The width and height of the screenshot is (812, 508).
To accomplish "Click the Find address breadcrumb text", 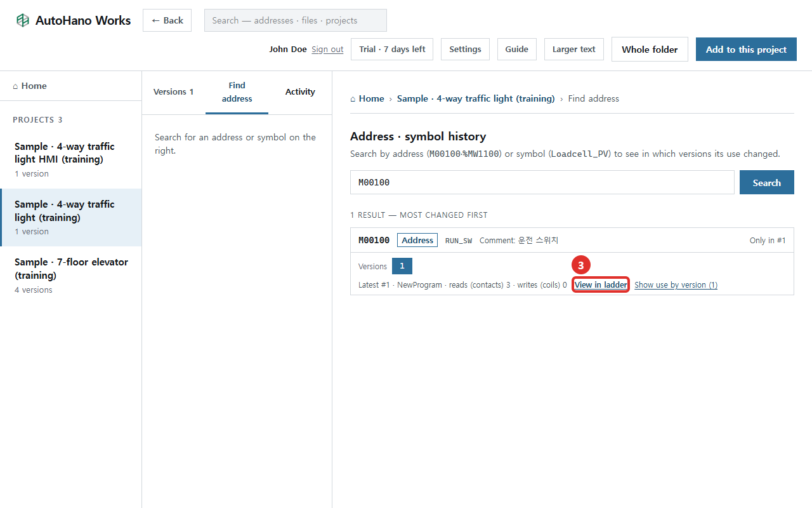I will 594,98.
